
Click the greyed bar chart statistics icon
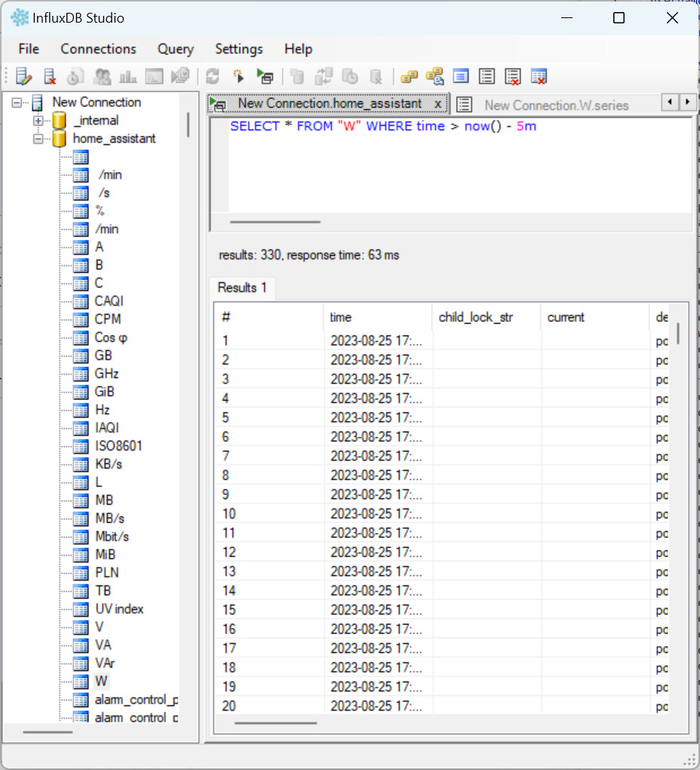point(127,77)
